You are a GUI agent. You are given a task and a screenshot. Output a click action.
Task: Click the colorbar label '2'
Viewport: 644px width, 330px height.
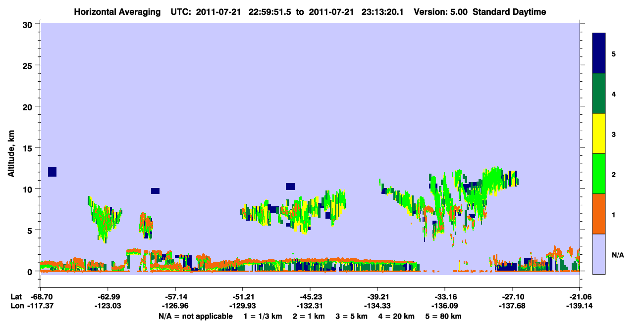point(614,174)
